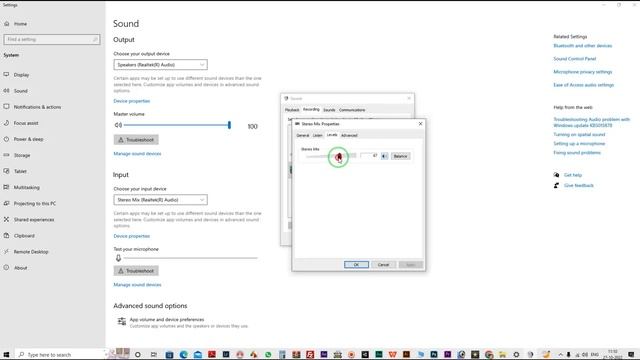Switch to the Playback tab in Sound window
The height and width of the screenshot is (360, 640).
coord(292,110)
